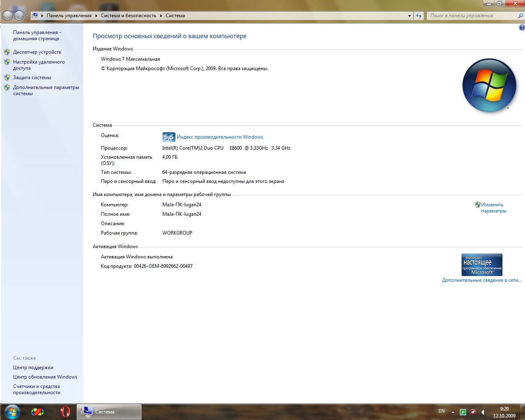
Task: Click 64-разрядная операционная система text
Action: [x=204, y=172]
